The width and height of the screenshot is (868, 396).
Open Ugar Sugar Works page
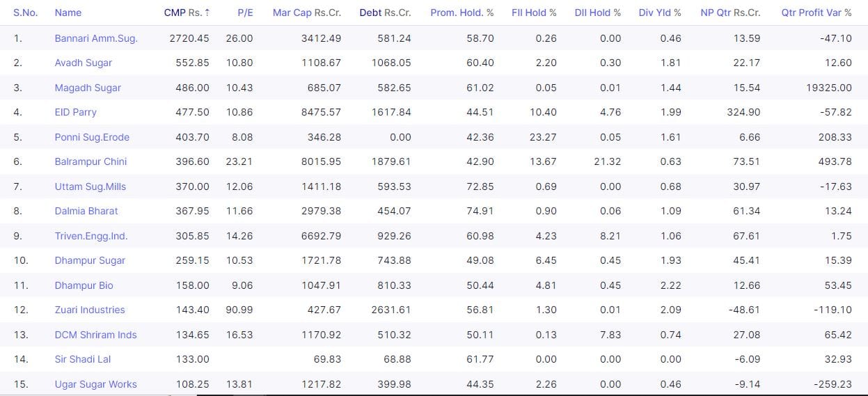pos(96,384)
